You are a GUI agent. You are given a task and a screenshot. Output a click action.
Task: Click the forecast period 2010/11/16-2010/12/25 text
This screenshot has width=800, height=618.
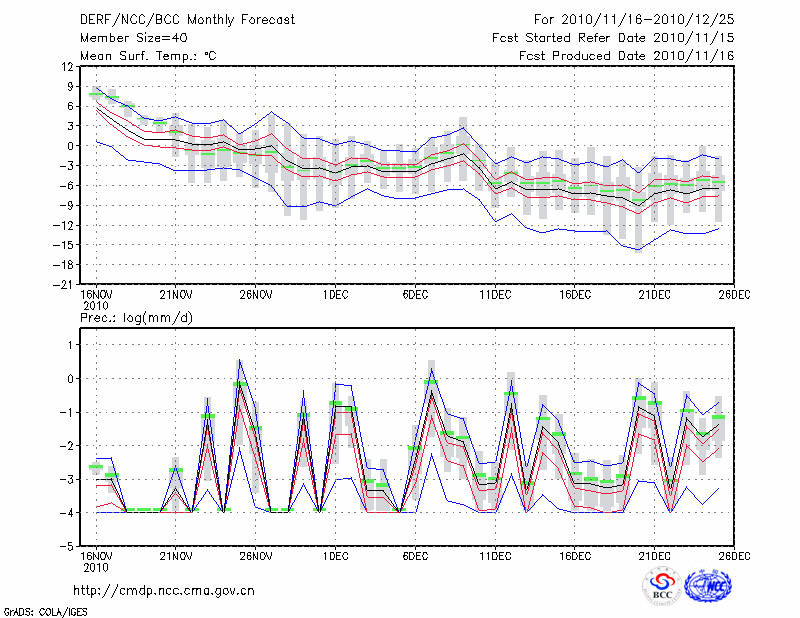tap(635, 20)
